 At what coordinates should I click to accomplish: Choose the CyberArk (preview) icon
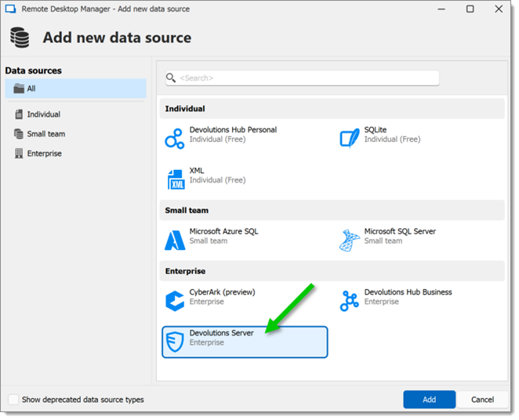click(x=175, y=301)
